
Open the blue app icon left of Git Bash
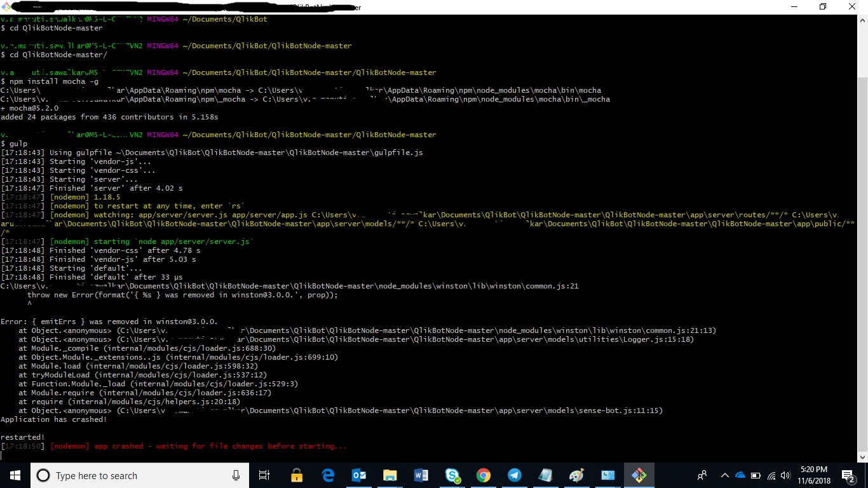608,475
